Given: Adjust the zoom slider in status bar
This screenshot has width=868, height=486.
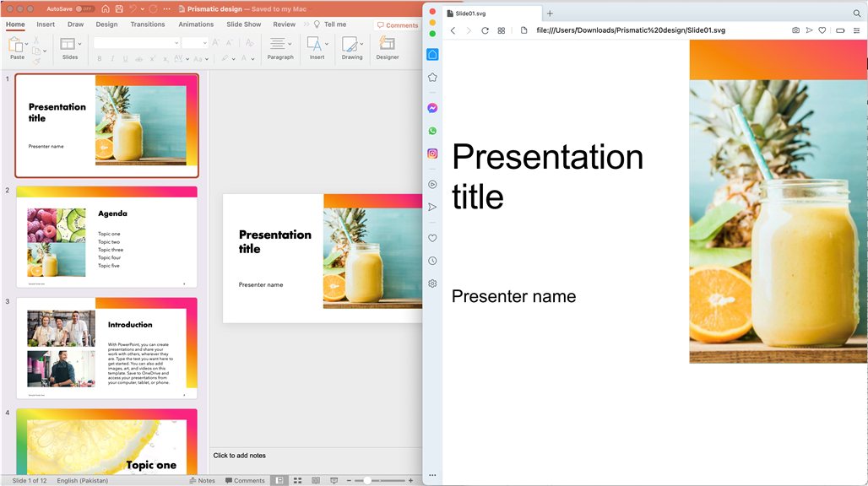Looking at the screenshot, I should pyautogui.click(x=368, y=480).
